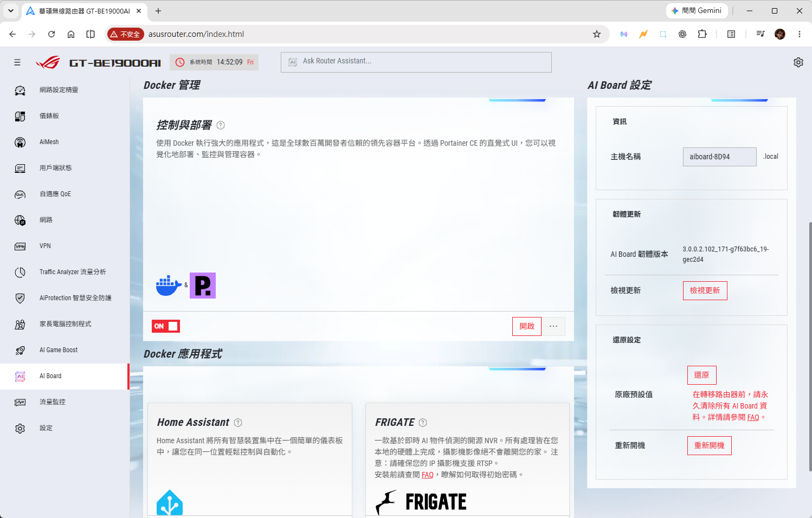
Task: Click the ROG logo in the header
Action: pos(48,63)
